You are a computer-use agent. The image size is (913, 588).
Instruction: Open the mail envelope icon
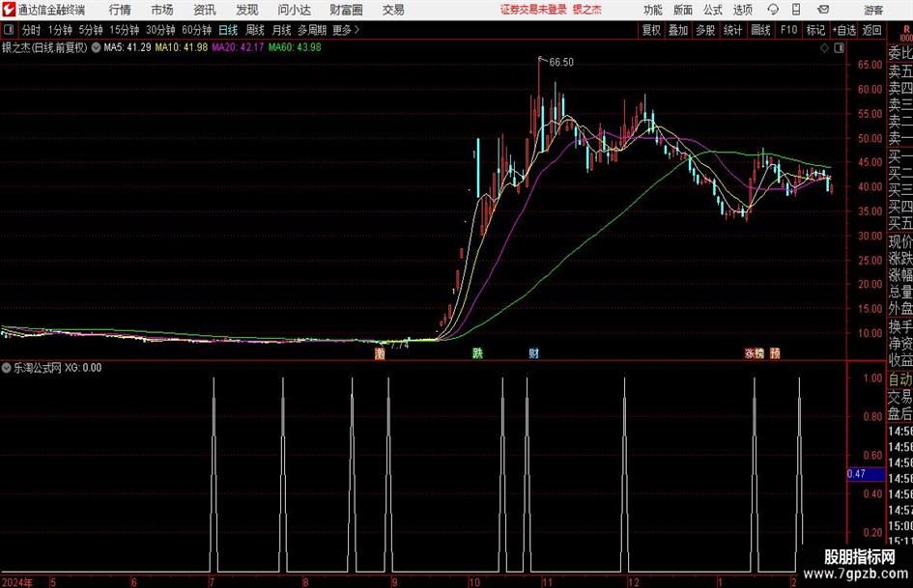pyautogui.click(x=823, y=10)
